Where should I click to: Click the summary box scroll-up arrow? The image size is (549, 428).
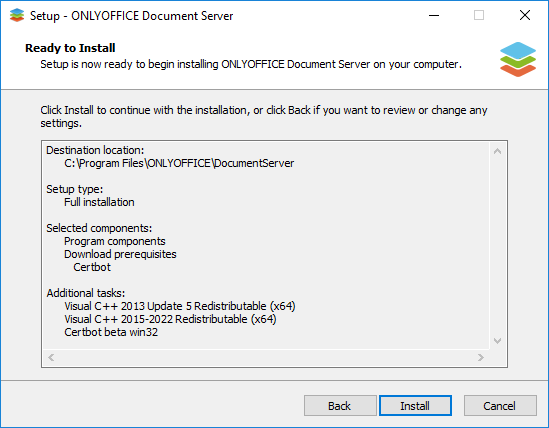(x=498, y=151)
